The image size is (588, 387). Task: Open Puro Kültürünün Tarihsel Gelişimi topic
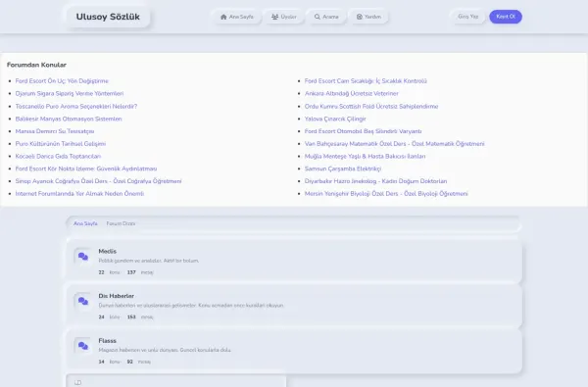(61, 144)
